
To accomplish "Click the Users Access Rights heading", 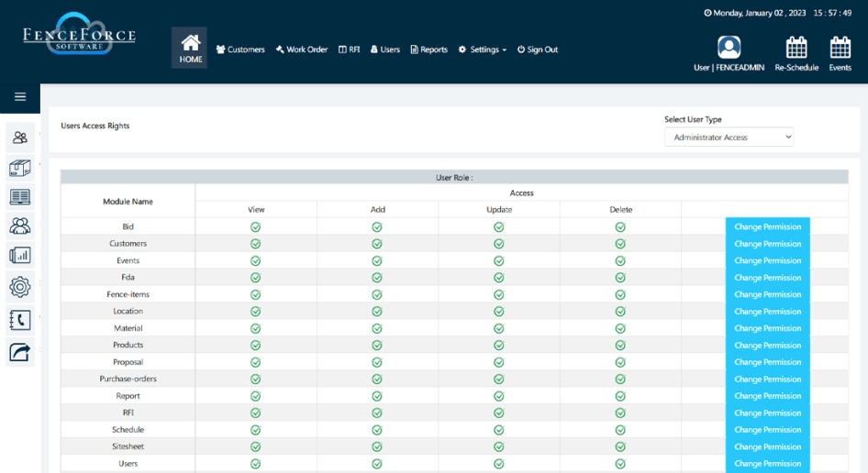I will 95,126.
